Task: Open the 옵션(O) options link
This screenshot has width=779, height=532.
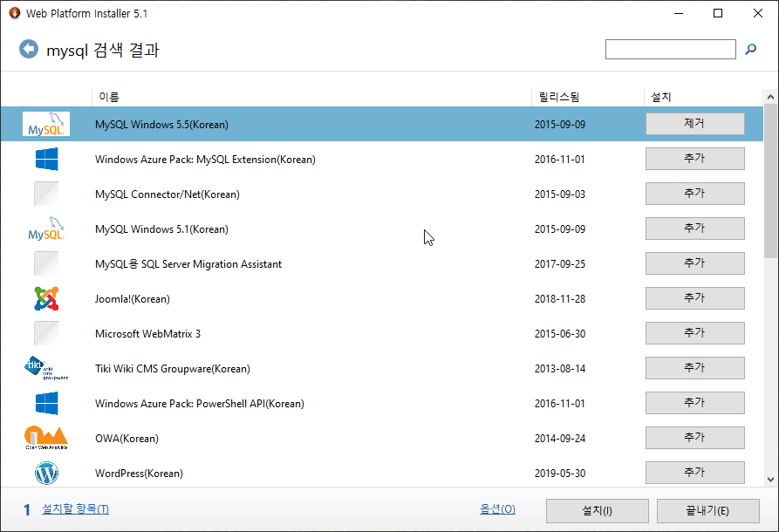Action: [x=497, y=509]
